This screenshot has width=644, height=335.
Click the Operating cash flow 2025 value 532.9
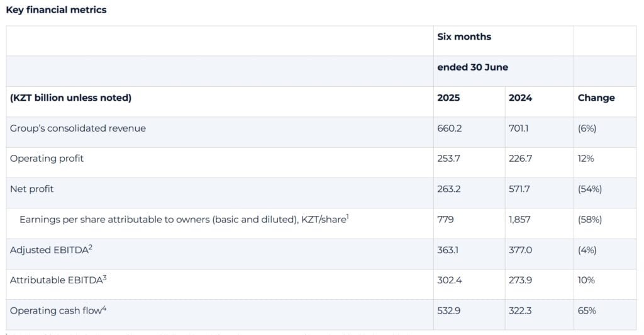click(x=450, y=310)
